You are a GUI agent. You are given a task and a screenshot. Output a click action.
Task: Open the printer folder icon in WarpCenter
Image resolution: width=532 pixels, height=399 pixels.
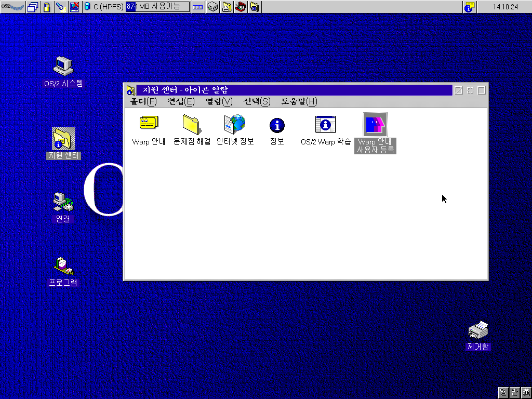[x=227, y=7]
